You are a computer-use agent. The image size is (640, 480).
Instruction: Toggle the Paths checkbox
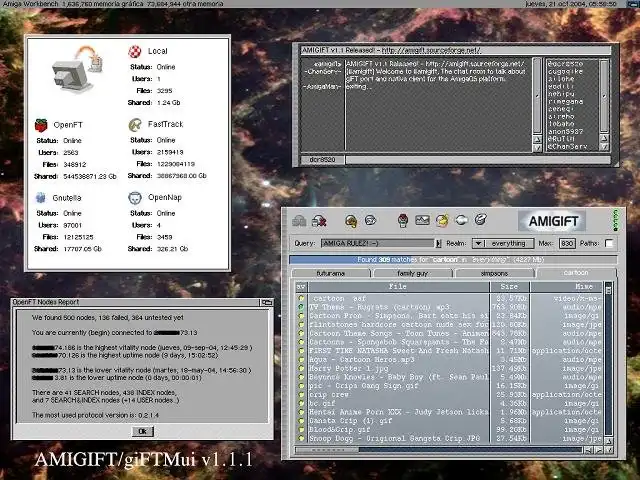tap(609, 243)
